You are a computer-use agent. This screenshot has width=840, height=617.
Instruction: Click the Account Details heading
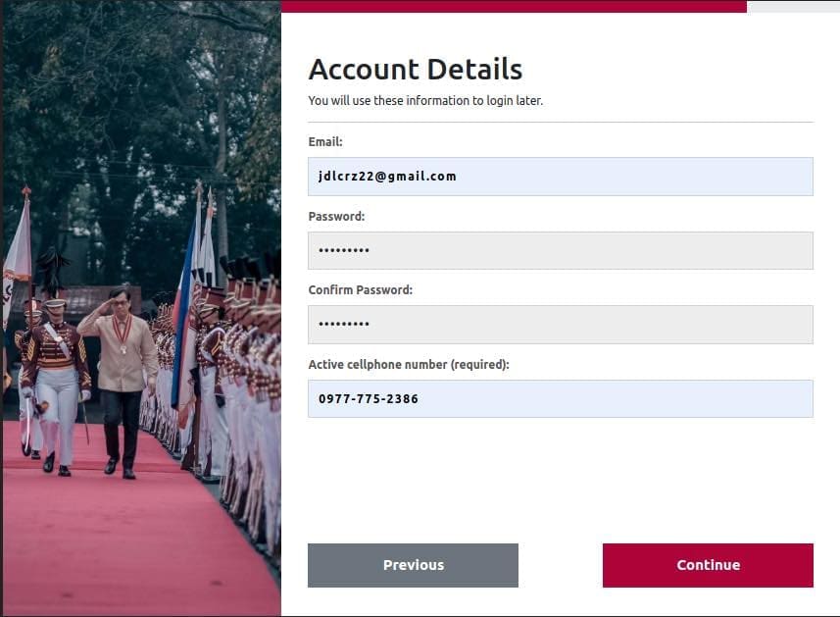click(416, 70)
